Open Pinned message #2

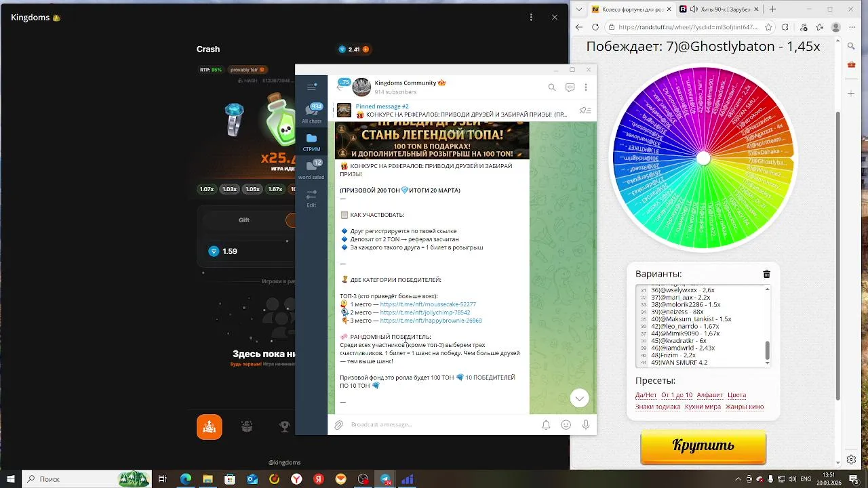(x=454, y=110)
